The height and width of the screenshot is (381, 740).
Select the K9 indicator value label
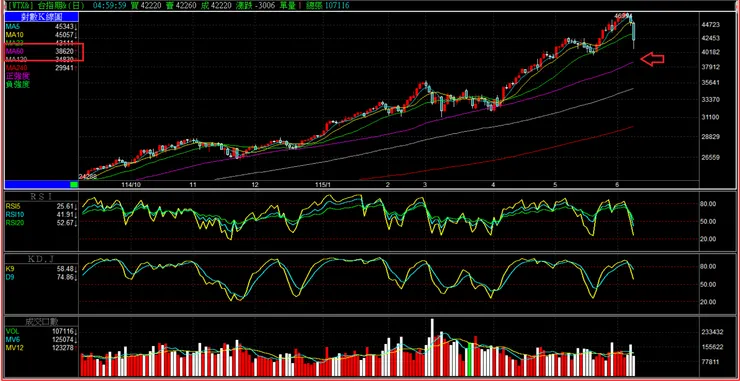click(x=9, y=269)
